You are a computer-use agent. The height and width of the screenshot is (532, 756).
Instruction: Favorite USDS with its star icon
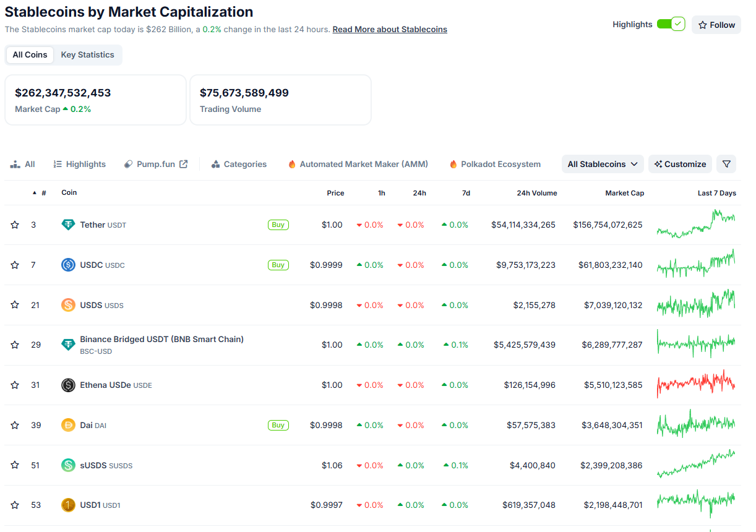click(x=15, y=305)
